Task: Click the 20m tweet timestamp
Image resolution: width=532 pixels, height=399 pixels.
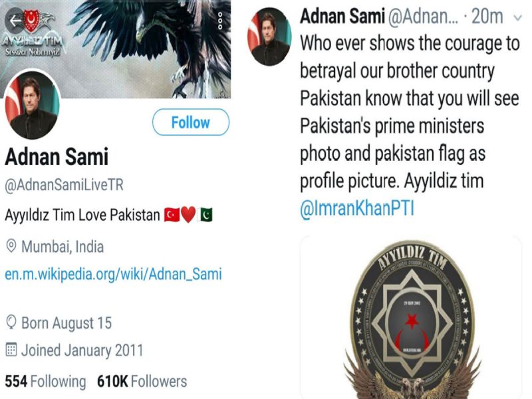Action: pos(485,17)
